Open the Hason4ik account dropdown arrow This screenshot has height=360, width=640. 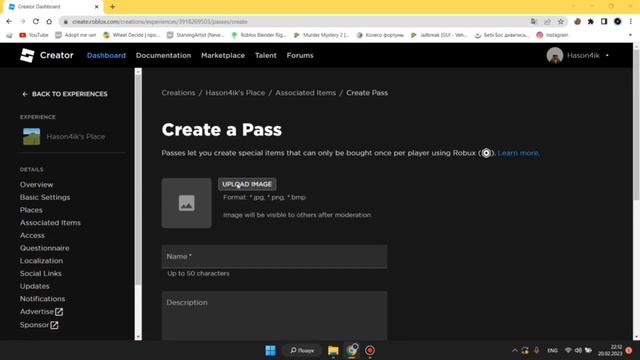pos(607,56)
